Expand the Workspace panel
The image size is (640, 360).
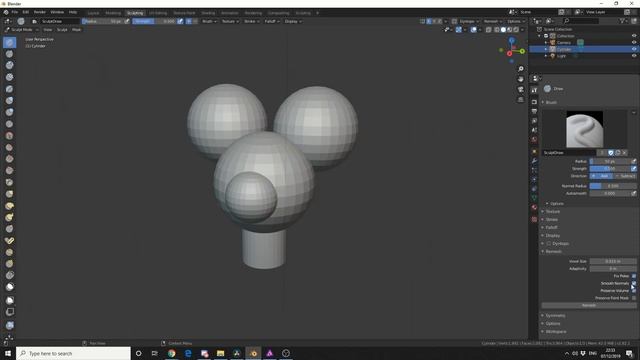(556, 331)
